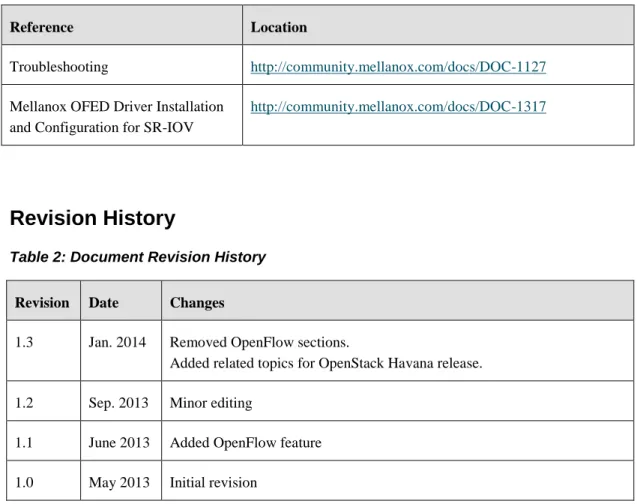637x504 pixels.
Task: Click 'Table 2: Document Revision History' caption
Action: click(138, 257)
